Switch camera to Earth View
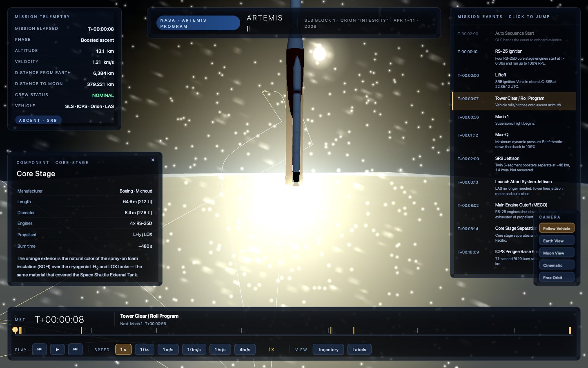The width and height of the screenshot is (588, 368). tap(557, 240)
